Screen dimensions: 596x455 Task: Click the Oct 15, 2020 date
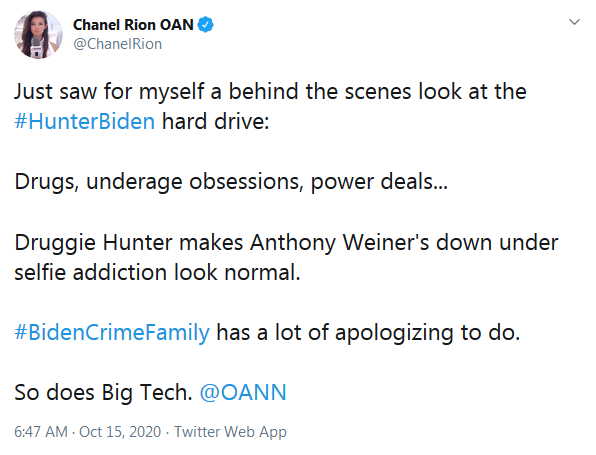(120, 432)
